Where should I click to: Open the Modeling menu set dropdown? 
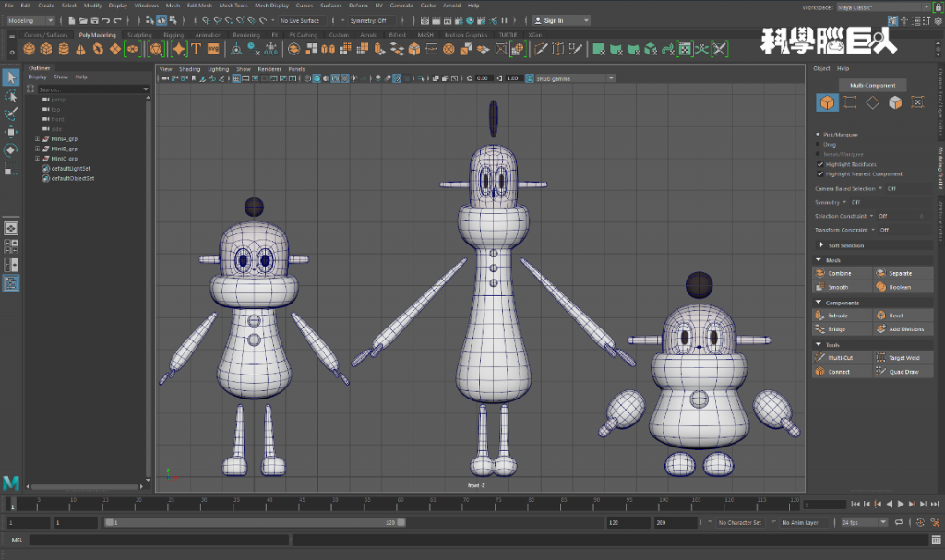click(x=33, y=20)
